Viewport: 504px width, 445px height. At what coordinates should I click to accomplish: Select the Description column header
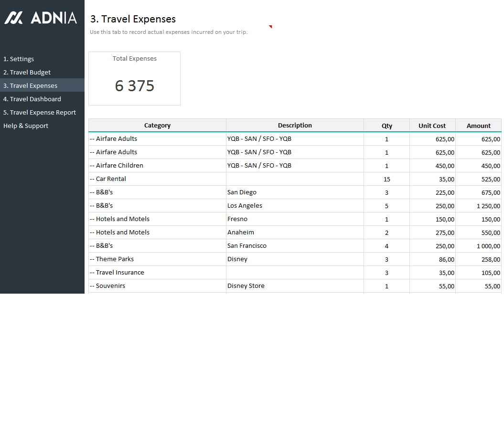tap(295, 126)
